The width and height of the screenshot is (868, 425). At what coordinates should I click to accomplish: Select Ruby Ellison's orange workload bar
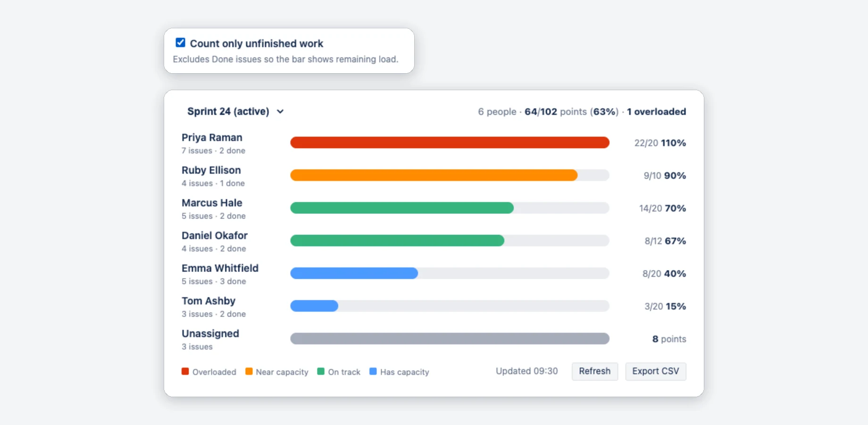coord(434,175)
